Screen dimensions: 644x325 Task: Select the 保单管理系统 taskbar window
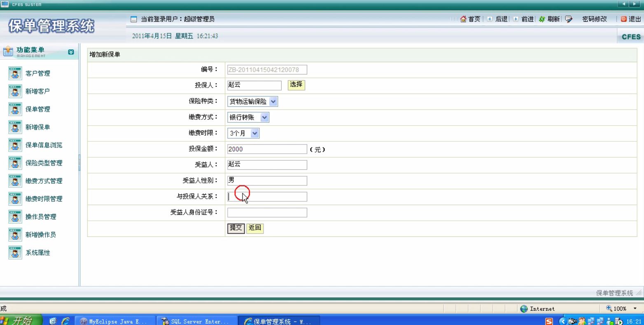279,321
